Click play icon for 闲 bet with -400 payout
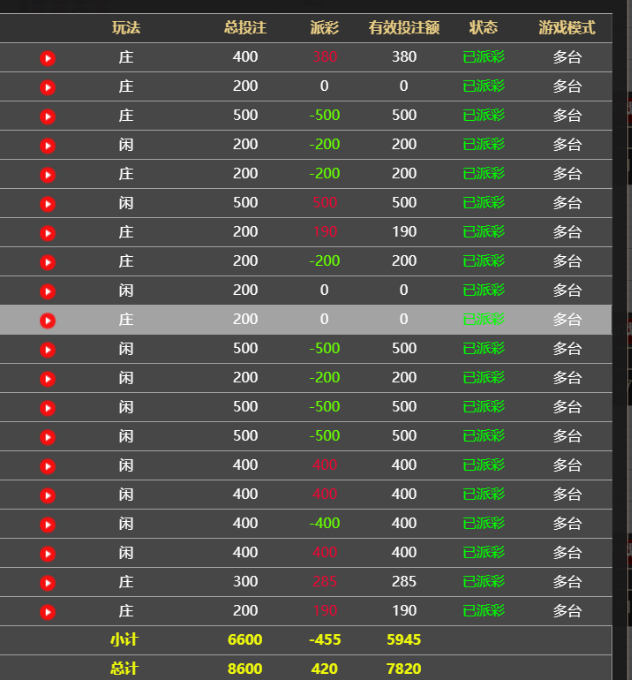The image size is (632, 680). click(x=47, y=524)
